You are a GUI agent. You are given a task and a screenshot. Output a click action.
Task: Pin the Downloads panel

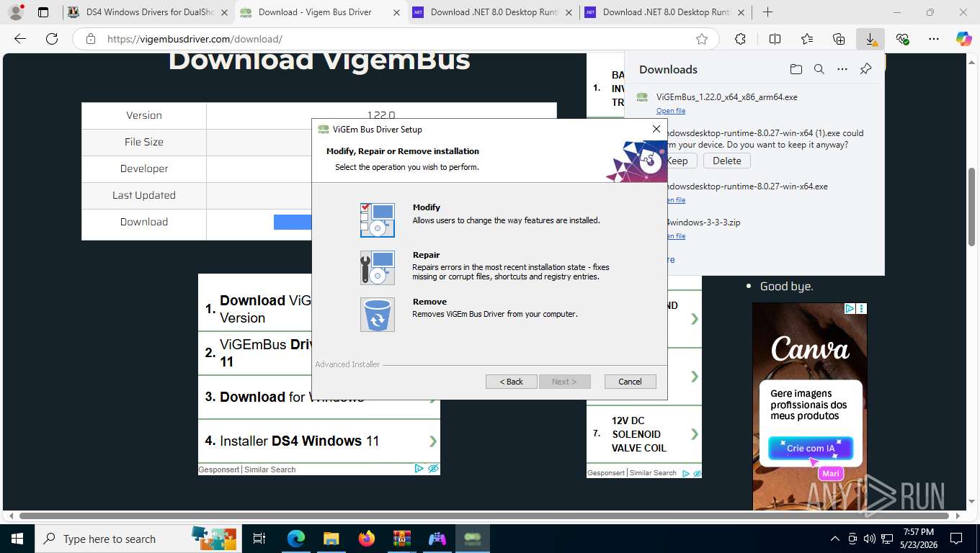866,69
